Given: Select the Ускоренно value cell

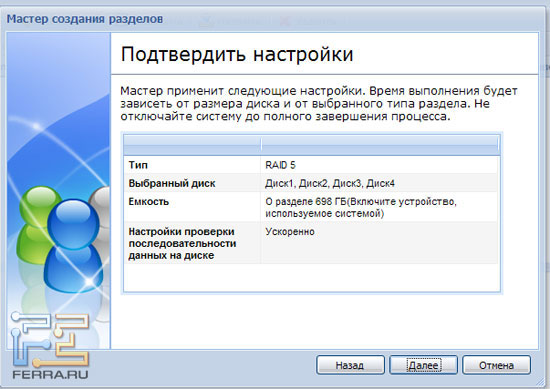Looking at the screenshot, I should [x=380, y=243].
